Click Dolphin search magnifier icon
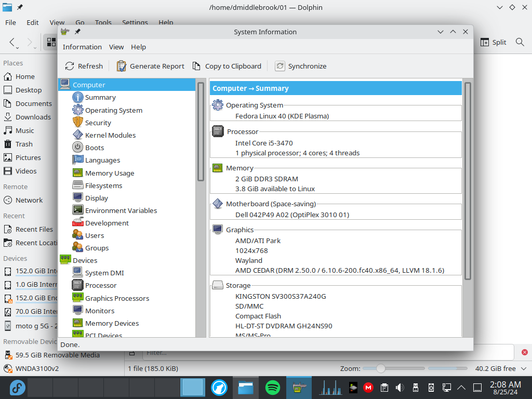The height and width of the screenshot is (399, 532). (x=520, y=42)
